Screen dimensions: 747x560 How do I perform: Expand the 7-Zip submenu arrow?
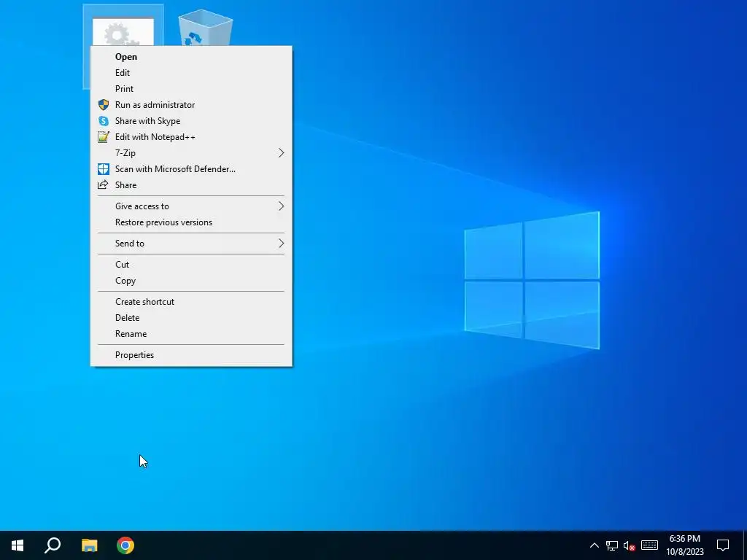[281, 153]
